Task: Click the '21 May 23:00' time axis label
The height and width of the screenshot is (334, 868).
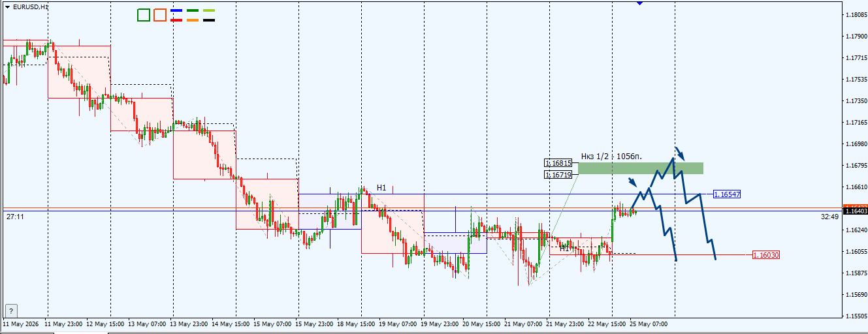Action: click(x=566, y=324)
